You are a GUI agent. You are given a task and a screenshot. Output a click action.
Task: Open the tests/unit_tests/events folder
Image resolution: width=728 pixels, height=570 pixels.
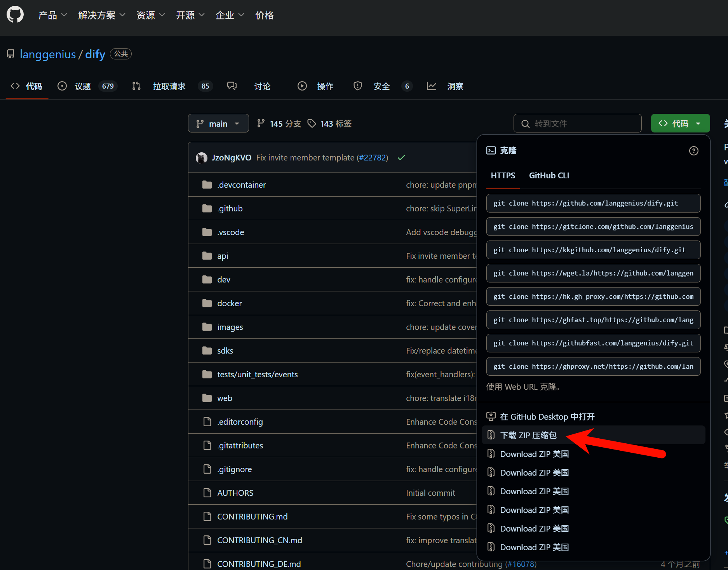(258, 375)
